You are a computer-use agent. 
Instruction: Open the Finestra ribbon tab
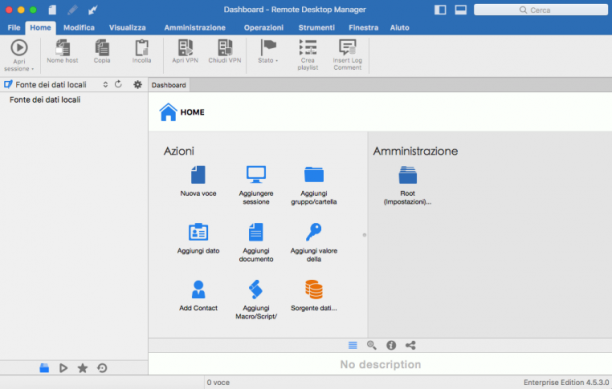(x=363, y=28)
